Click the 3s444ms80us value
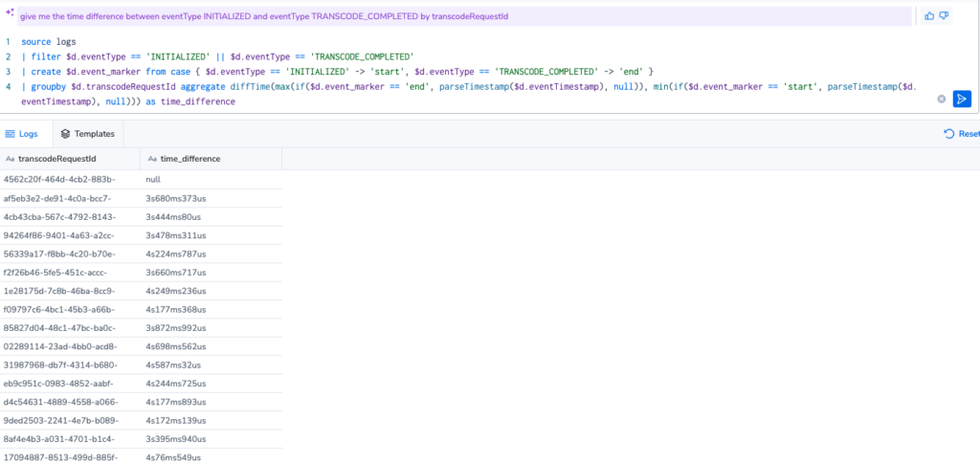Screen dimensions: 980x464 click(x=174, y=217)
